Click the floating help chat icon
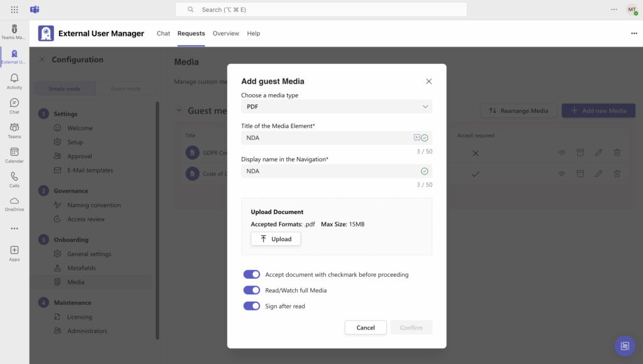The height and width of the screenshot is (364, 643). 624,346
